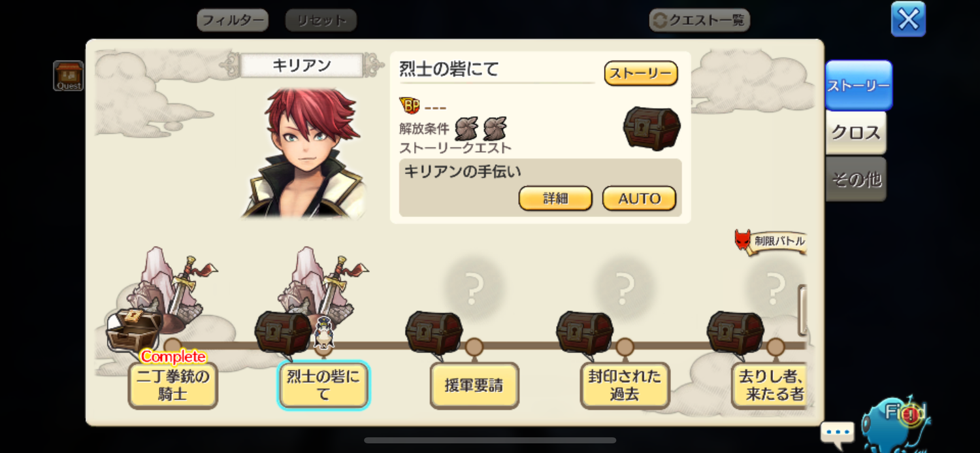Switch to the クロス tab

[856, 133]
